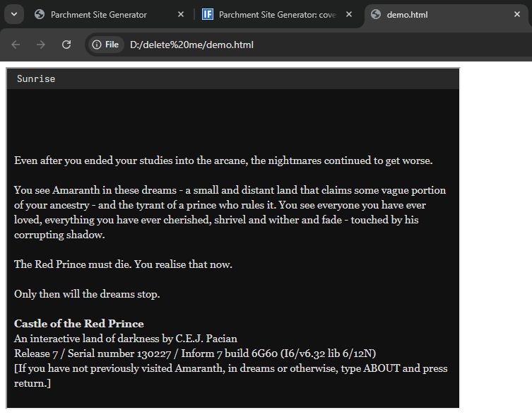The image size is (532, 415).
Task: Open the tab search dropdown chevron
Action: click(13, 14)
